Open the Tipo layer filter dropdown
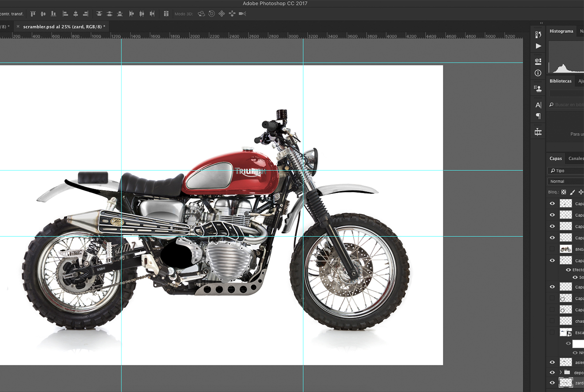The height and width of the screenshot is (392, 584). pos(566,171)
